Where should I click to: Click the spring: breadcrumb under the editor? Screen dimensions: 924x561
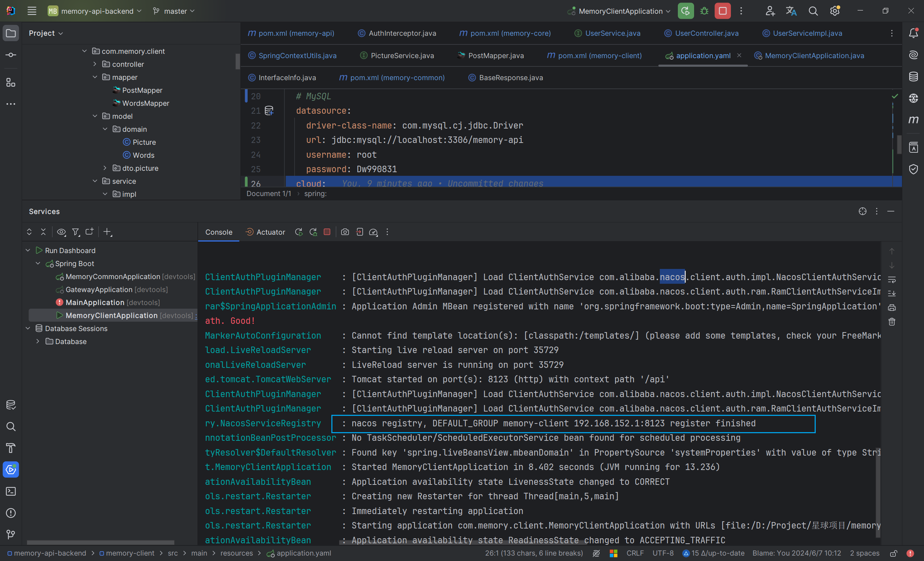pyautogui.click(x=315, y=193)
